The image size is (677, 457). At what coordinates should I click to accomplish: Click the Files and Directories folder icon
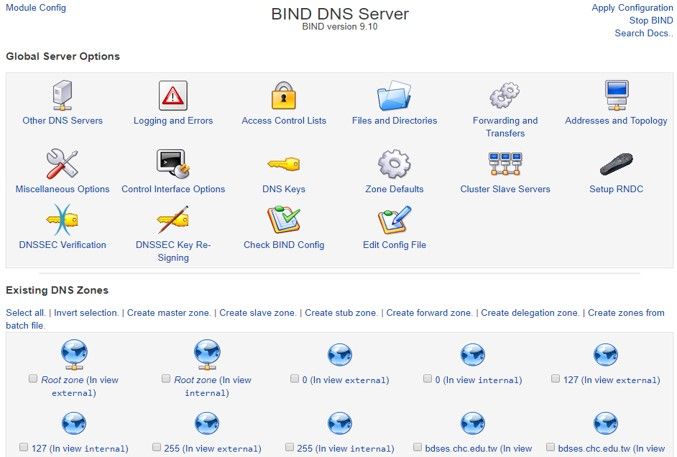394,95
